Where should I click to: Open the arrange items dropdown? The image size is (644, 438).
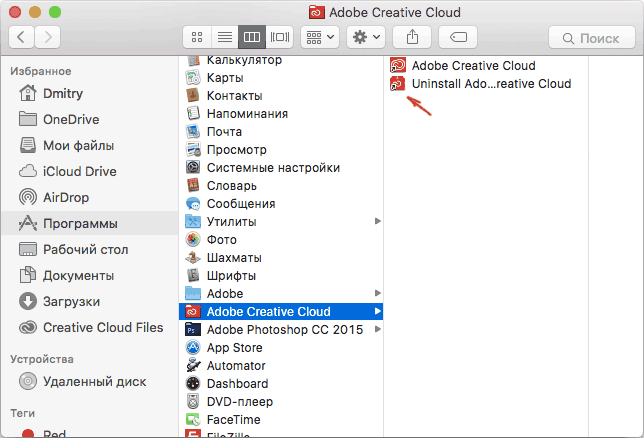[x=320, y=37]
